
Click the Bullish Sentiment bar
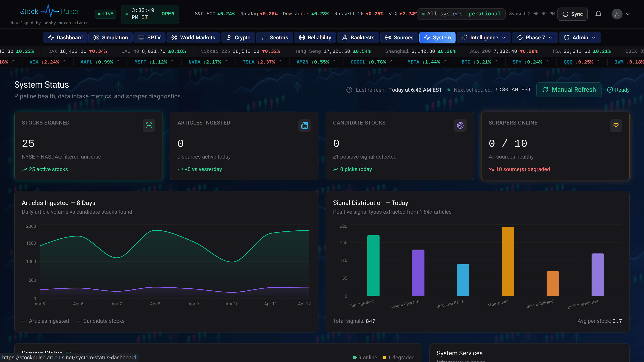tap(598, 275)
